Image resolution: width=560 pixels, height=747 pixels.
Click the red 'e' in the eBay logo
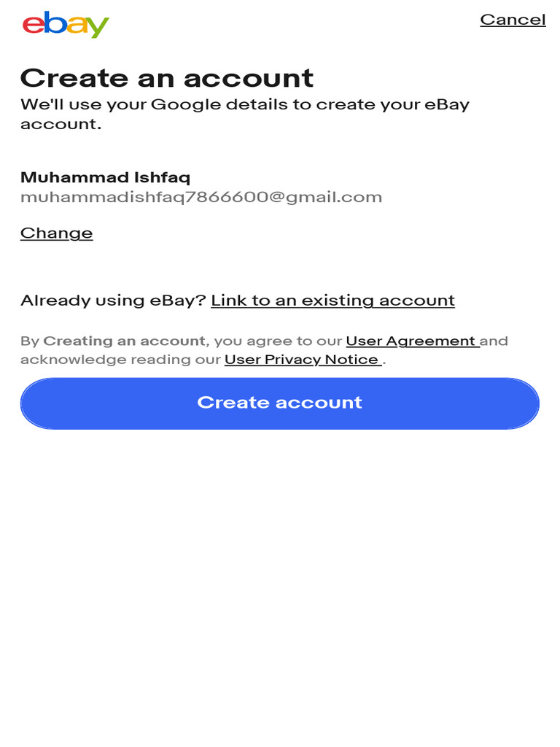coord(34,26)
